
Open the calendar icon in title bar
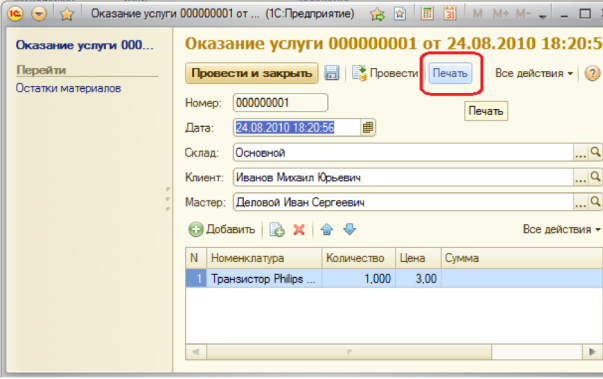tap(450, 14)
